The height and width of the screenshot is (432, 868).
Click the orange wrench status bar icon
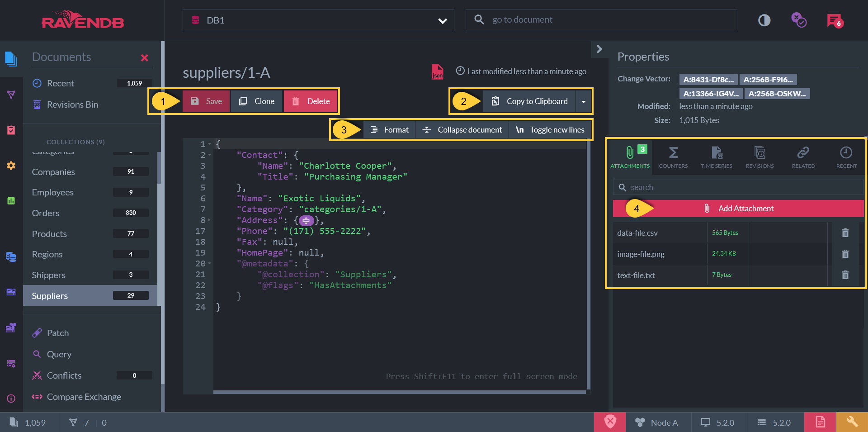coord(852,422)
